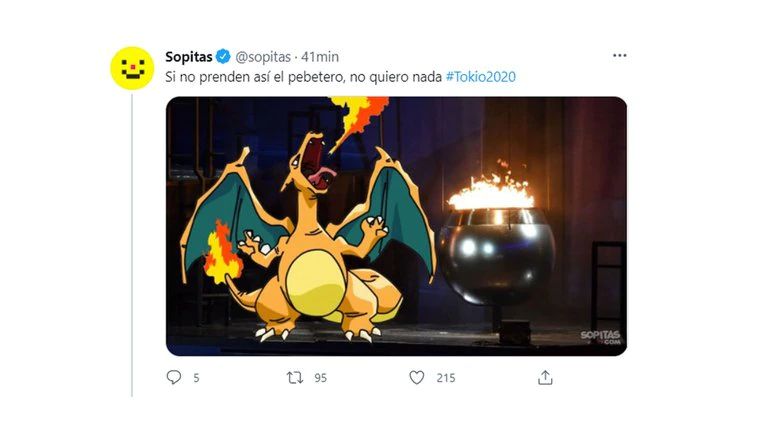Click the reply speech bubble icon
Image resolution: width=768 pixels, height=432 pixels.
174,377
